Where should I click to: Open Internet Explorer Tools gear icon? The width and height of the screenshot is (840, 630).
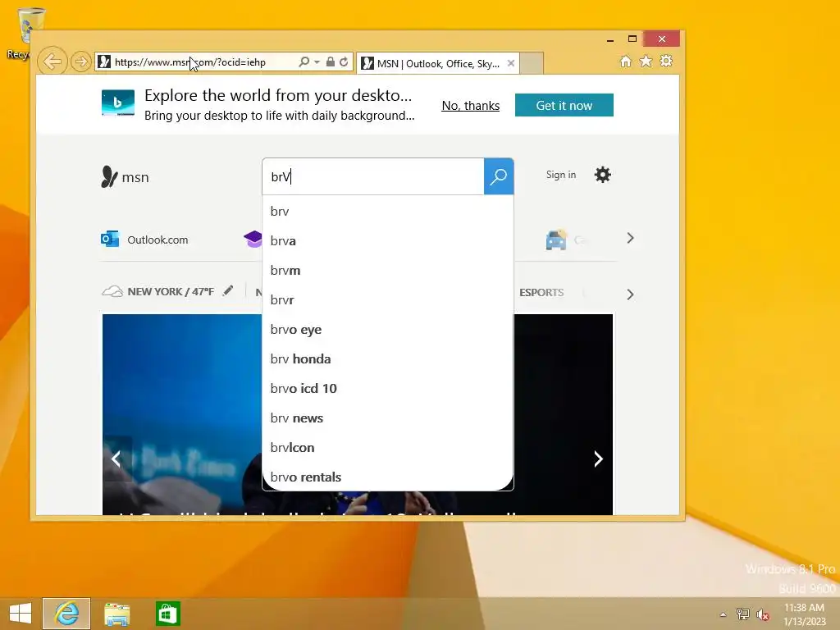pos(666,61)
